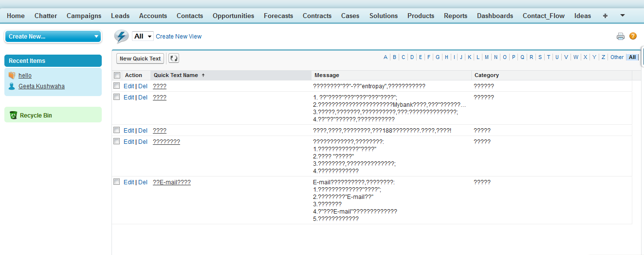Click the refresh list icon

tap(174, 59)
